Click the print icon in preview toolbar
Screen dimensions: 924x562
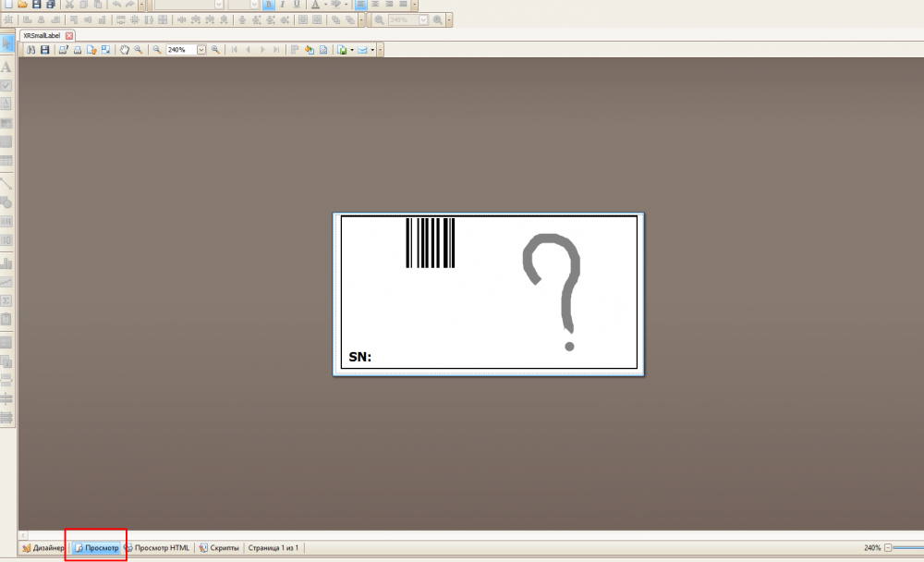coord(78,50)
